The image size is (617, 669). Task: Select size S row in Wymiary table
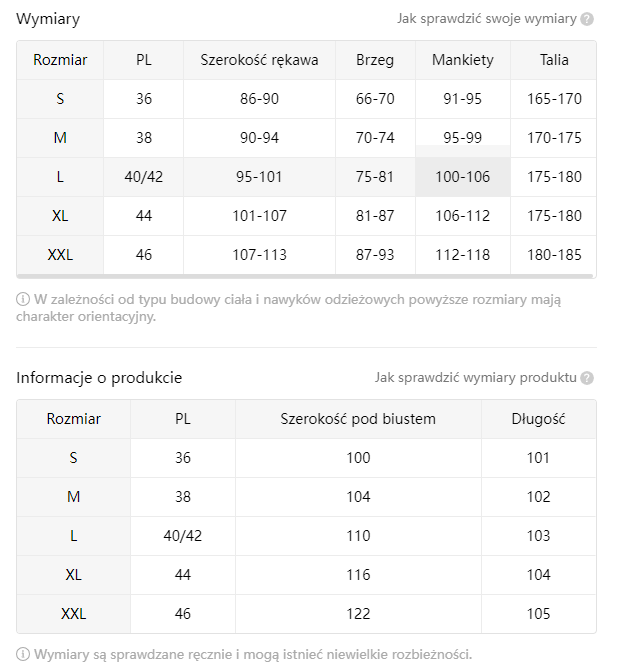pyautogui.click(x=60, y=99)
